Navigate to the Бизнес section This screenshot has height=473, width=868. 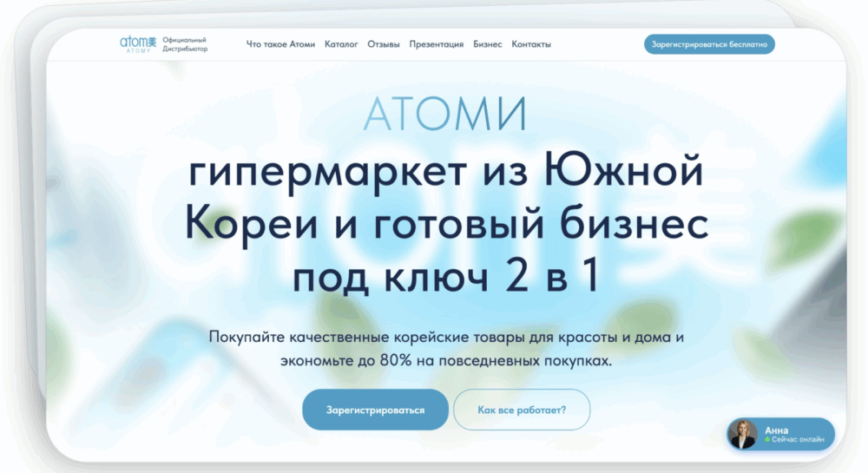pyautogui.click(x=487, y=44)
